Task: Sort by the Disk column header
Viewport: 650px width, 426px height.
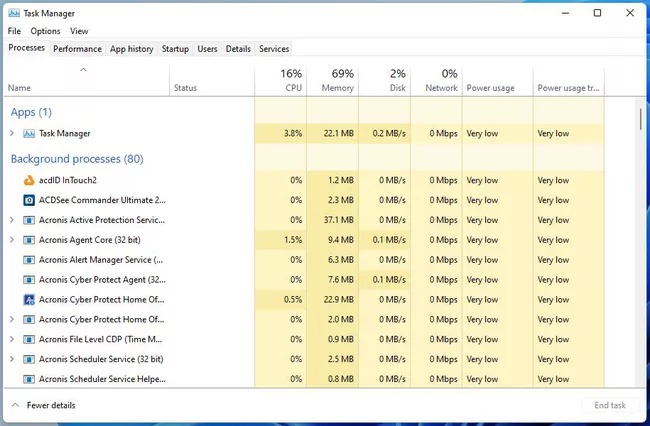Action: point(385,82)
